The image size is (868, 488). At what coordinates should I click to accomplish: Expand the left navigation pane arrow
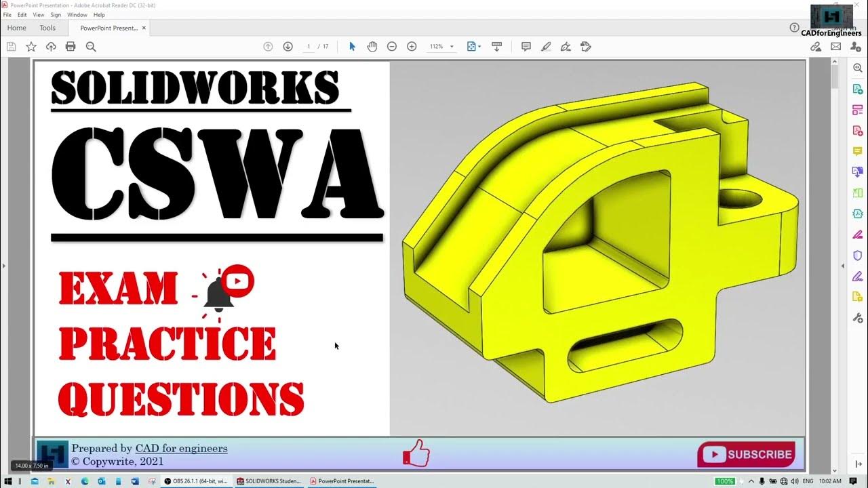pos(3,266)
